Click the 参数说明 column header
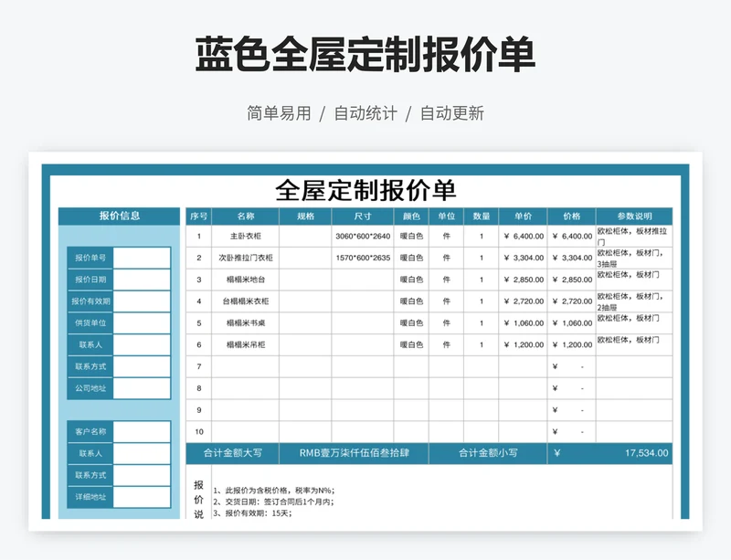This screenshot has height=560, width=731. click(x=634, y=217)
